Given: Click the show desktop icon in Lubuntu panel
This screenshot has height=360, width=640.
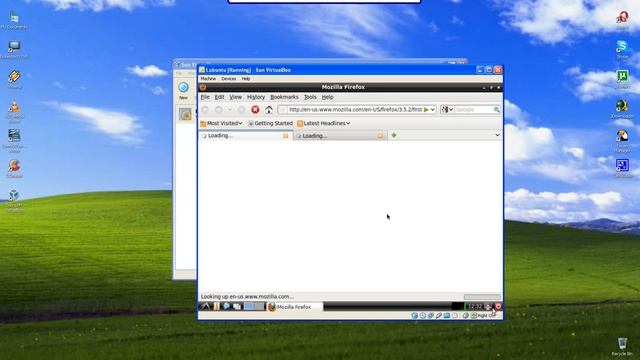Looking at the screenshot, I should (x=237, y=307).
